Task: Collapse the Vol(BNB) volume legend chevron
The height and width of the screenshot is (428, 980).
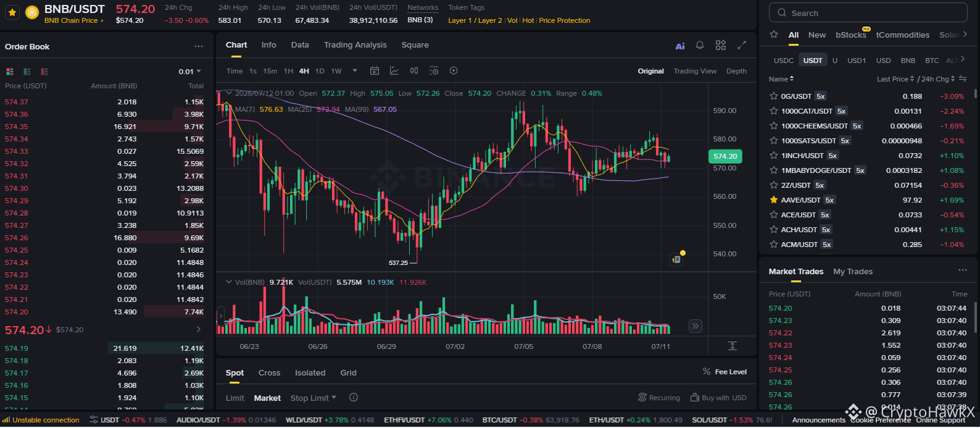Action: pyautogui.click(x=229, y=282)
